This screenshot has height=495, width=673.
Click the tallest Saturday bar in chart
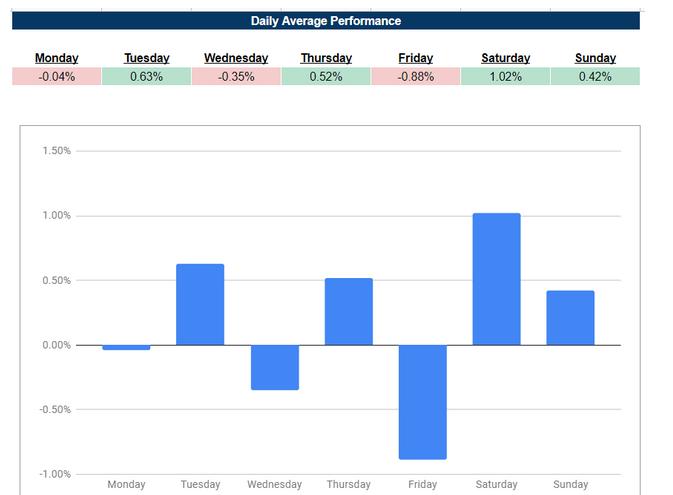pyautogui.click(x=496, y=279)
